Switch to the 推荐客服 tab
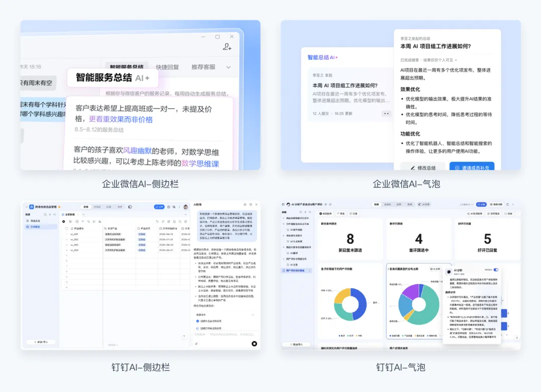This screenshot has width=541, height=392. [x=203, y=67]
